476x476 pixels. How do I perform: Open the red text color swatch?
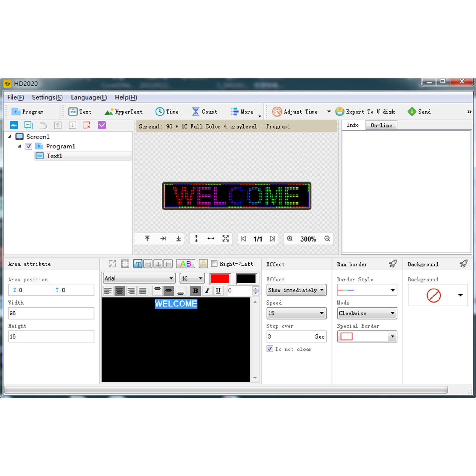coord(220,278)
